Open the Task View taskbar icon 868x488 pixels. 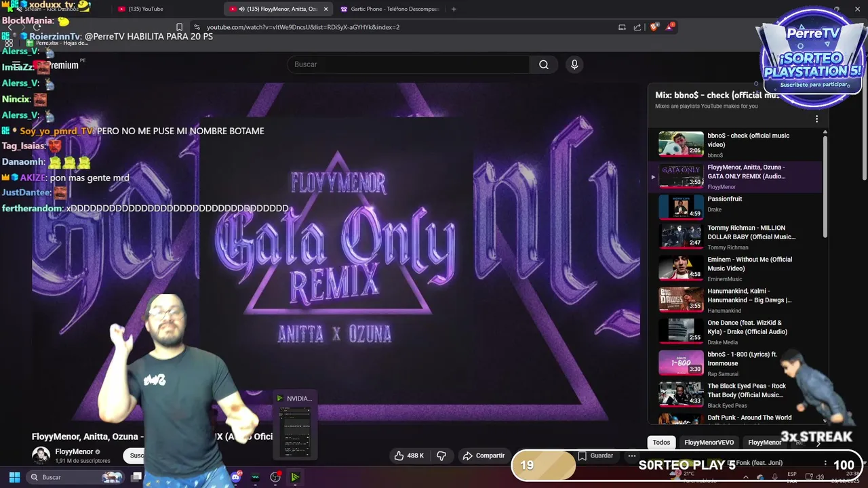click(136, 477)
